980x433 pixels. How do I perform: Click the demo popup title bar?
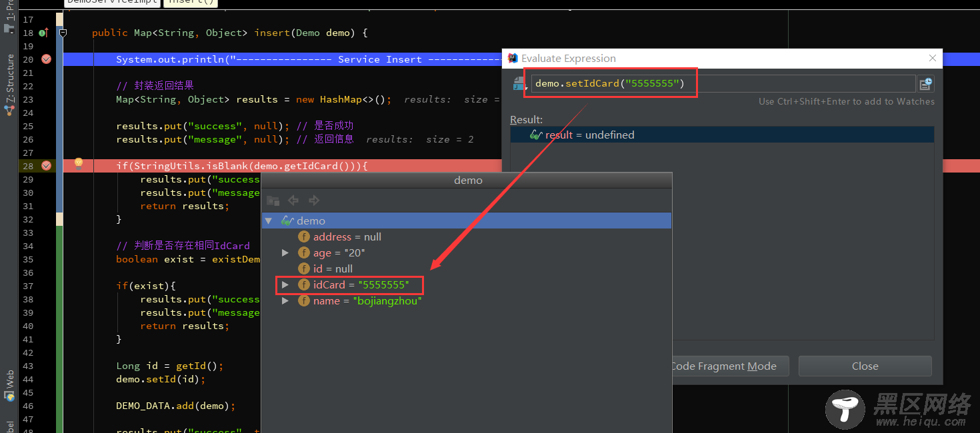click(467, 181)
